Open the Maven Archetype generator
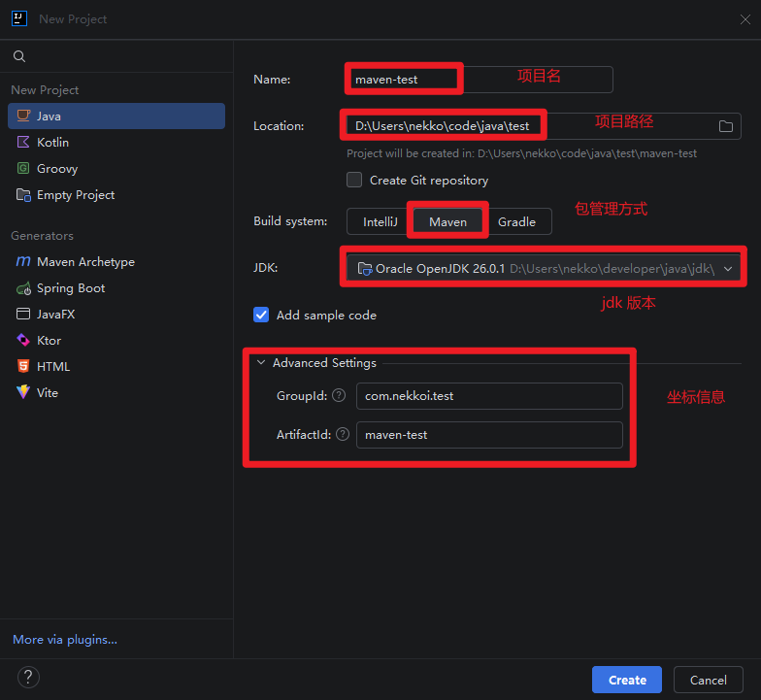The image size is (761, 700). pos(116,262)
